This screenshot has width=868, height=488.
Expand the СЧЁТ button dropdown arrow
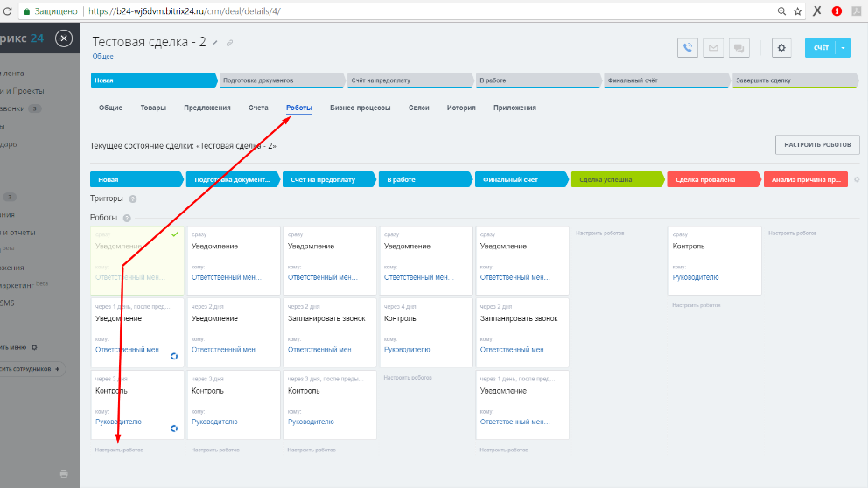coord(843,48)
